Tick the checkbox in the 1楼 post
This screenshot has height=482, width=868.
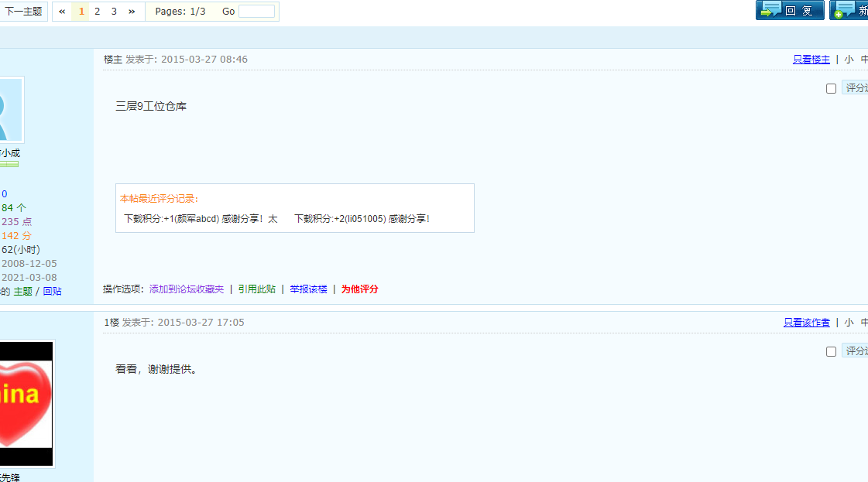tap(831, 351)
